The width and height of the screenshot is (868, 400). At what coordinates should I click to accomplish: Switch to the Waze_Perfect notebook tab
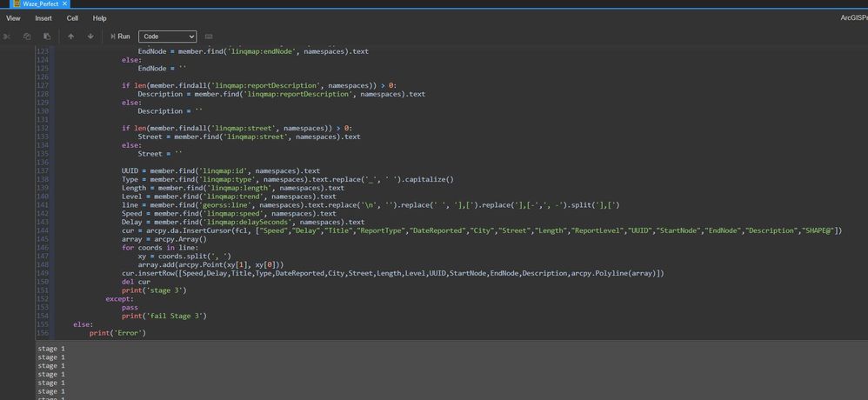pyautogui.click(x=40, y=3)
